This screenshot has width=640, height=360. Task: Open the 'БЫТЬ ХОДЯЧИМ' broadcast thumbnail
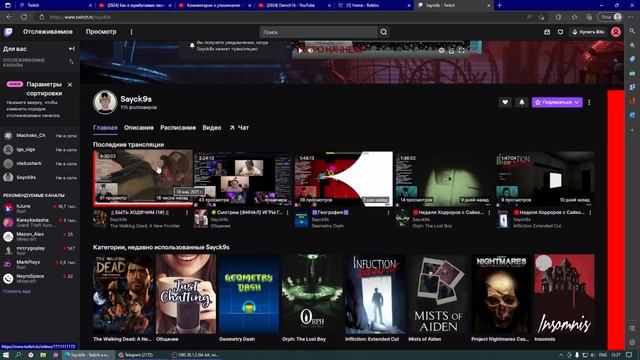tap(143, 177)
